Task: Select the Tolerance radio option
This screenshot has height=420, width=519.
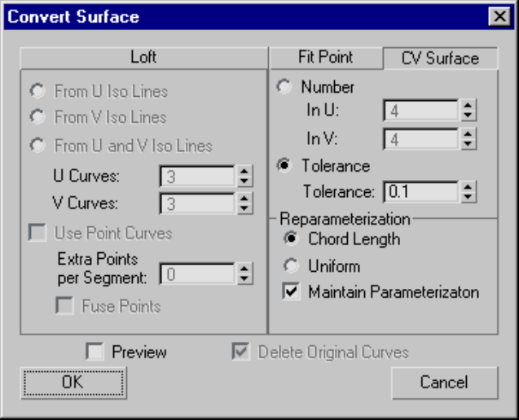Action: 284,166
